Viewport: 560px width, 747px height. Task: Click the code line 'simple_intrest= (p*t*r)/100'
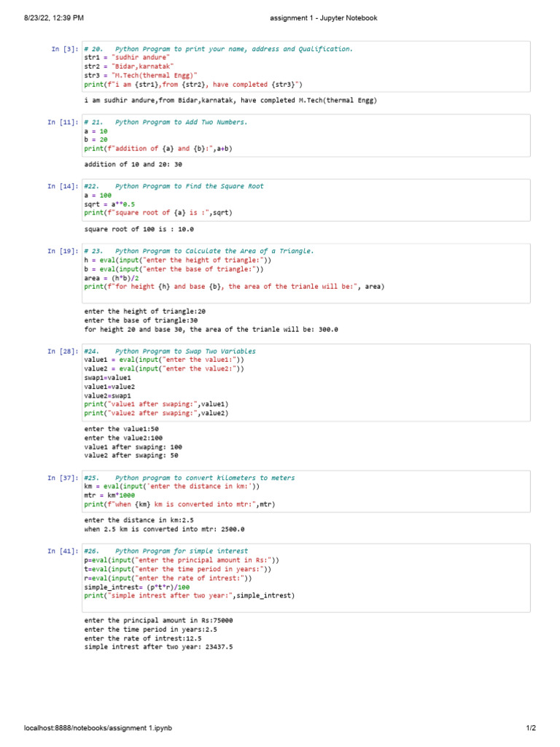tap(136, 587)
